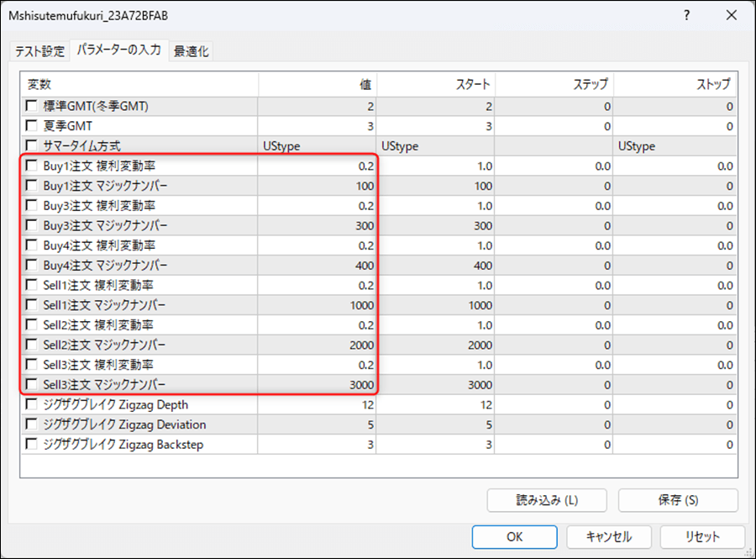
Task: Open the サマータイム方式 start UStype field
Action: tap(435, 146)
